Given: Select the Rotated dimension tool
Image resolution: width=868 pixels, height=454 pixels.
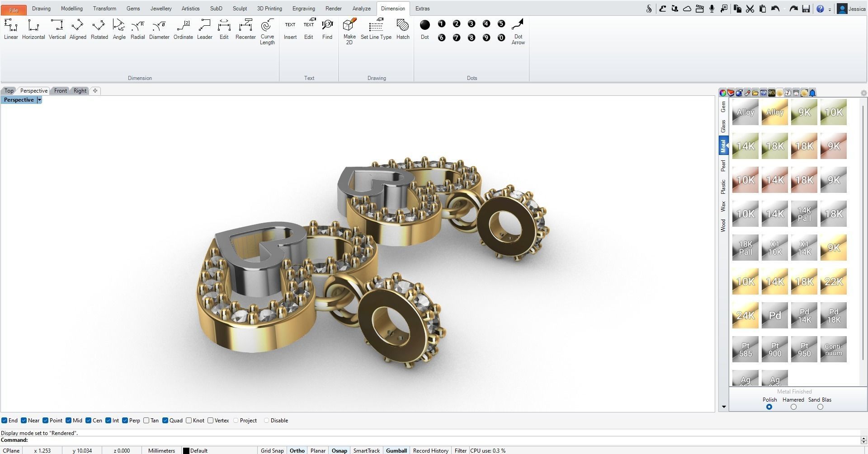Looking at the screenshot, I should pyautogui.click(x=99, y=29).
